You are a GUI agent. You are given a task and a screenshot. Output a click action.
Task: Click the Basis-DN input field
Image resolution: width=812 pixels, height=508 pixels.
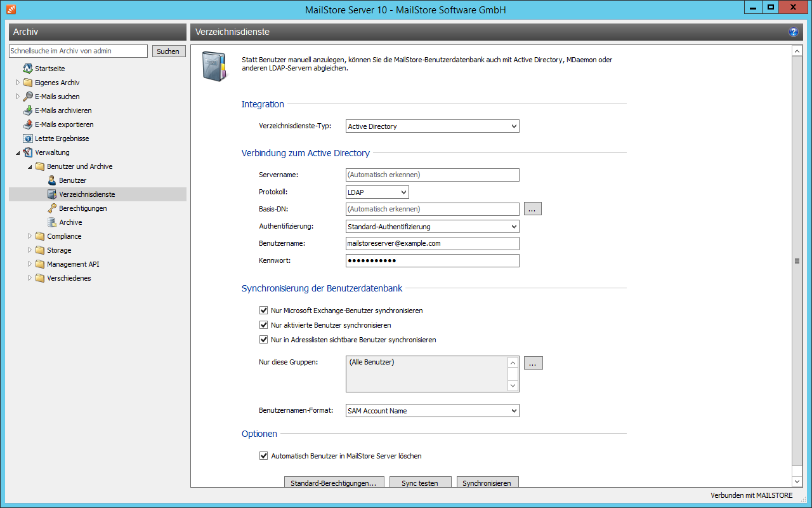pos(433,209)
